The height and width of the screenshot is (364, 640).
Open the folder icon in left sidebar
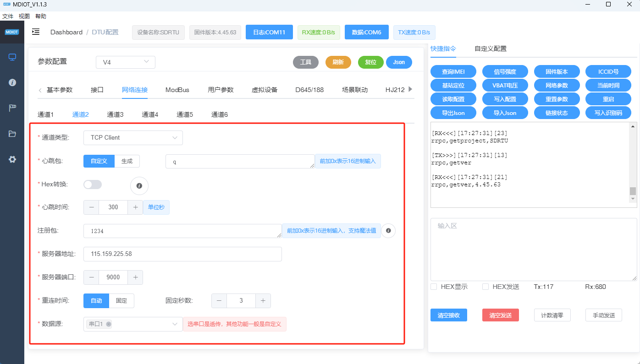pos(12,134)
